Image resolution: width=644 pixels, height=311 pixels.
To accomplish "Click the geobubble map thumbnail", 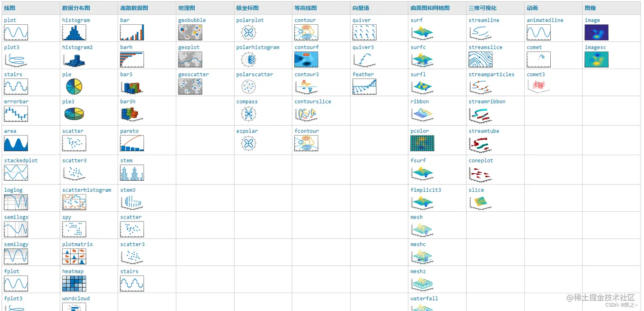I will 190,32.
